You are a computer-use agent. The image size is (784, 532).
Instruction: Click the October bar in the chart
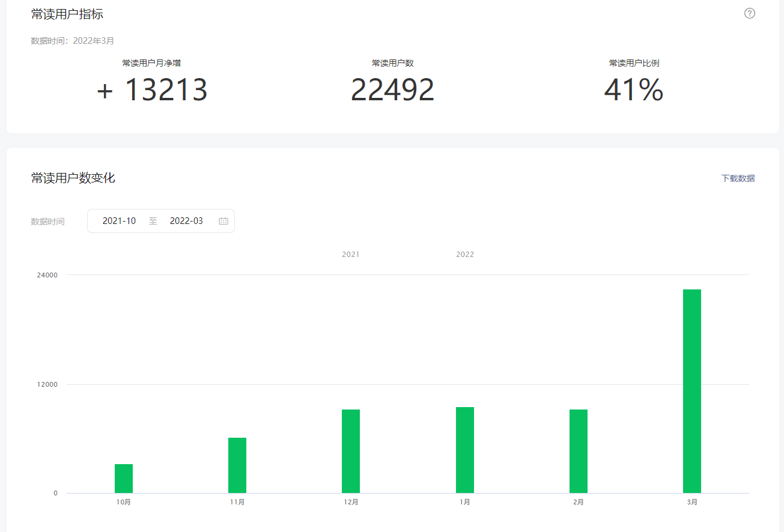(x=124, y=479)
